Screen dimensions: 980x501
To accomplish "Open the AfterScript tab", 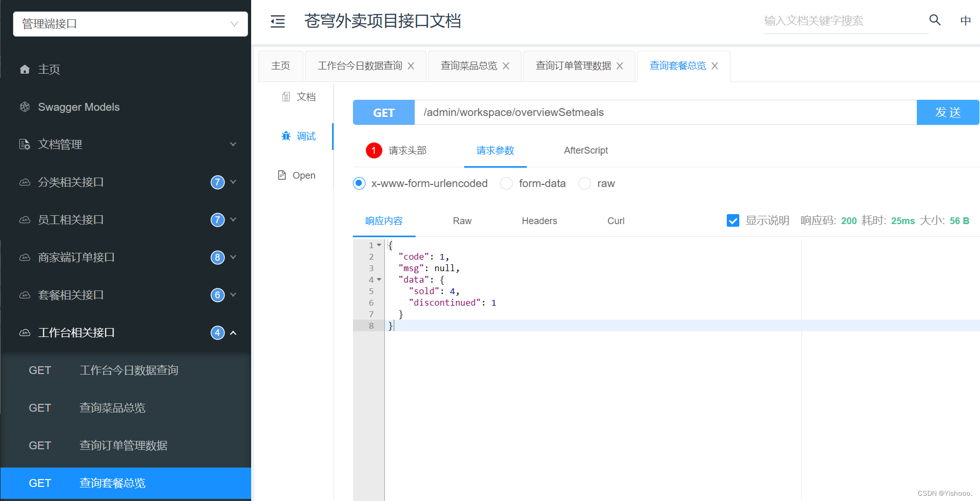I will click(x=586, y=150).
